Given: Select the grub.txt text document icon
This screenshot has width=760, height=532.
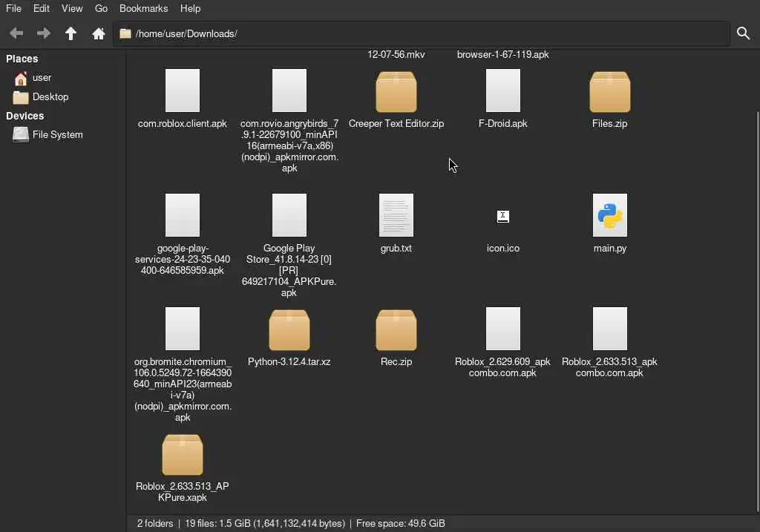Looking at the screenshot, I should (x=396, y=215).
